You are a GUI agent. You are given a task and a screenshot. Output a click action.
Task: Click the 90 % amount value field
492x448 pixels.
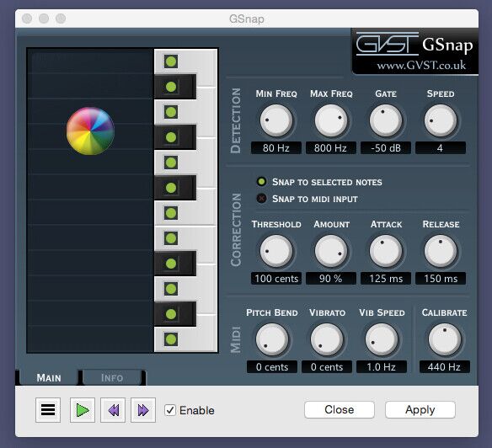pyautogui.click(x=331, y=278)
